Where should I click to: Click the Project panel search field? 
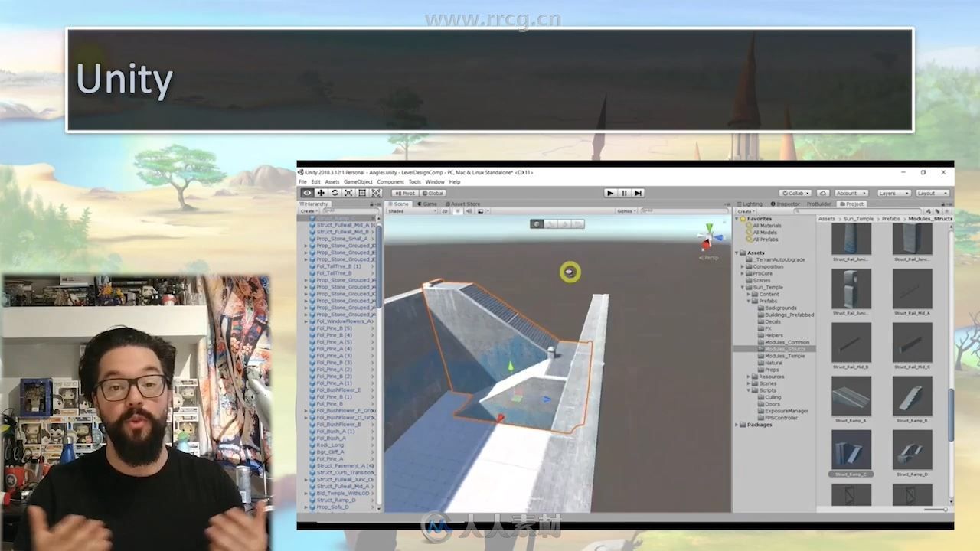point(857,210)
